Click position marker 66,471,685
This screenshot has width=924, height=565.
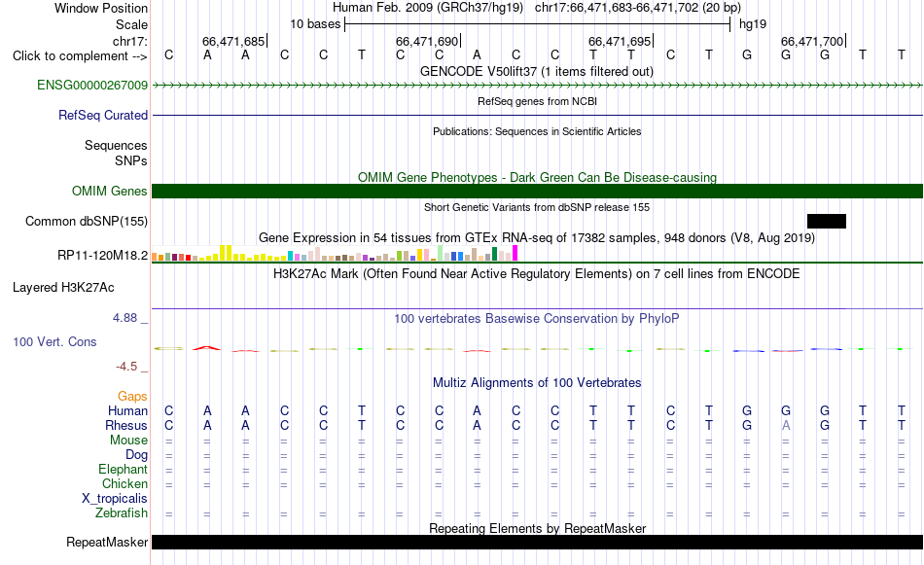click(x=233, y=41)
